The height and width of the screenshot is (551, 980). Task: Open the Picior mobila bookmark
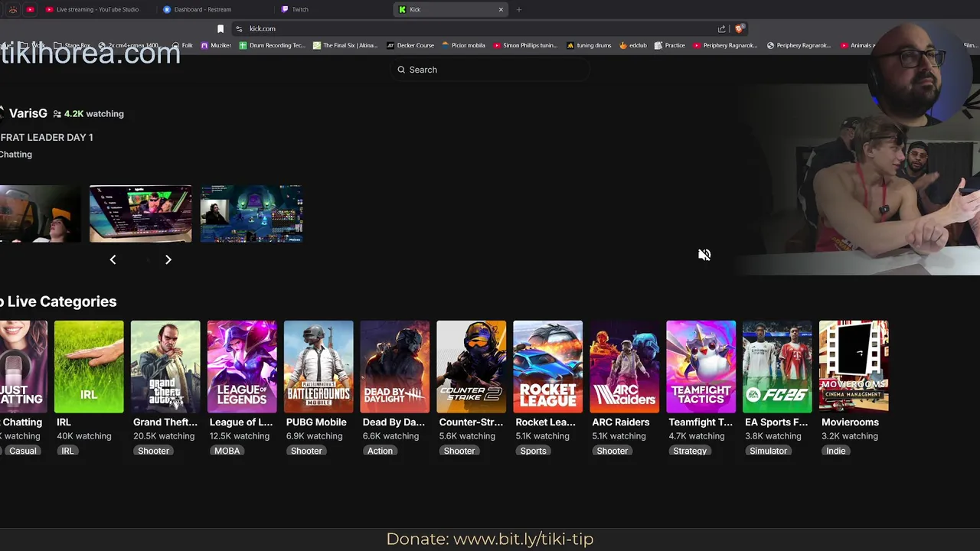(463, 45)
